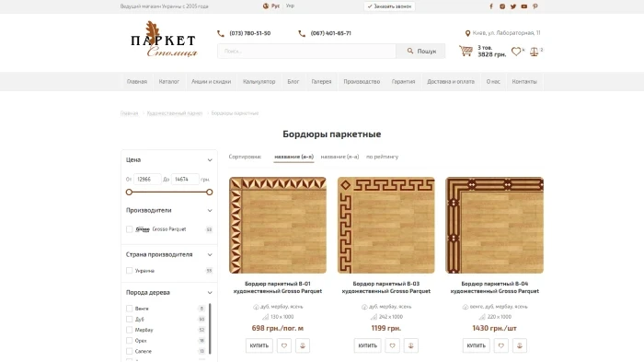The image size is (644, 362).
Task: Open Бордюр B-03 product image
Action: (386, 226)
